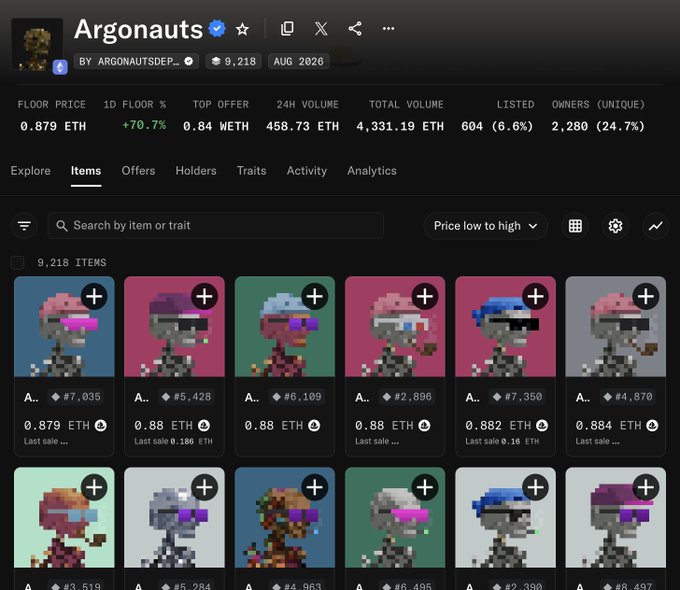Open Argonauts collection avatar image
Viewport: 680px width, 590px height.
(x=37, y=44)
